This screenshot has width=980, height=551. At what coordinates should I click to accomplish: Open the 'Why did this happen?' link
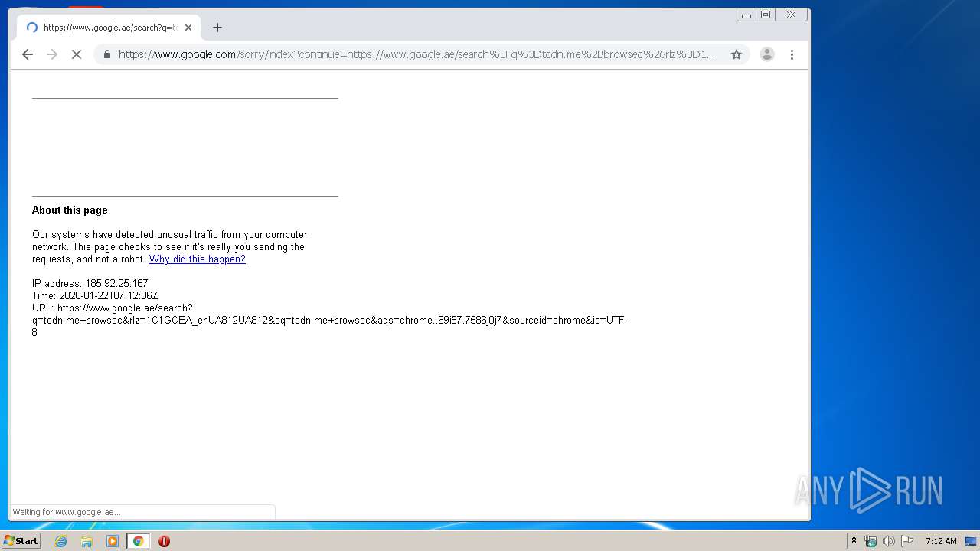coord(197,259)
